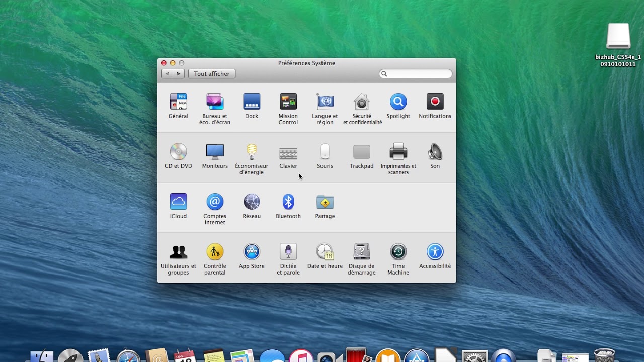The image size is (644, 362).
Task: Open Contrôle parental preferences
Action: [x=215, y=259]
